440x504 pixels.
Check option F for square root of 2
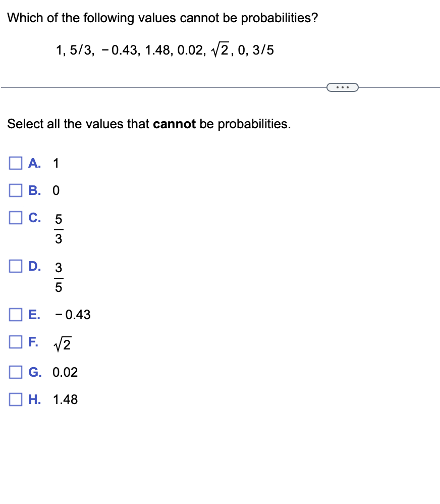click(15, 342)
